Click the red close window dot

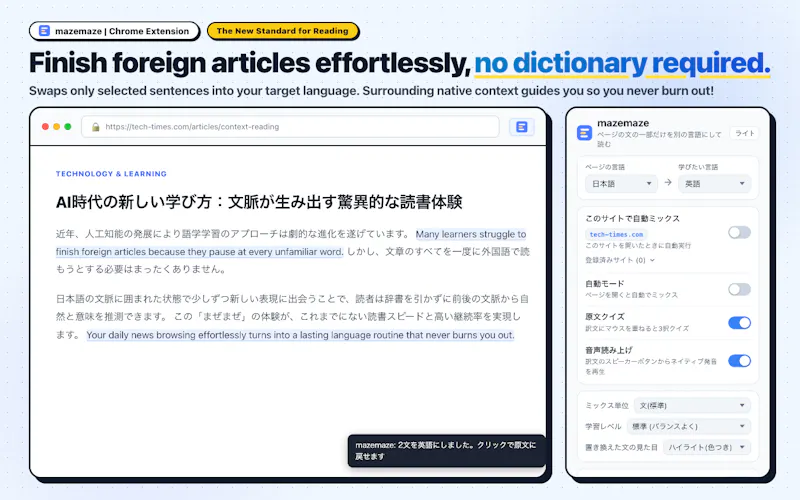[45, 127]
